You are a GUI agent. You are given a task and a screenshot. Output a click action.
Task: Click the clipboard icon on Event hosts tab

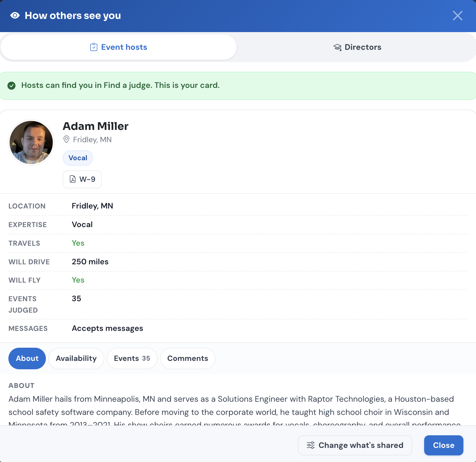[94, 47]
